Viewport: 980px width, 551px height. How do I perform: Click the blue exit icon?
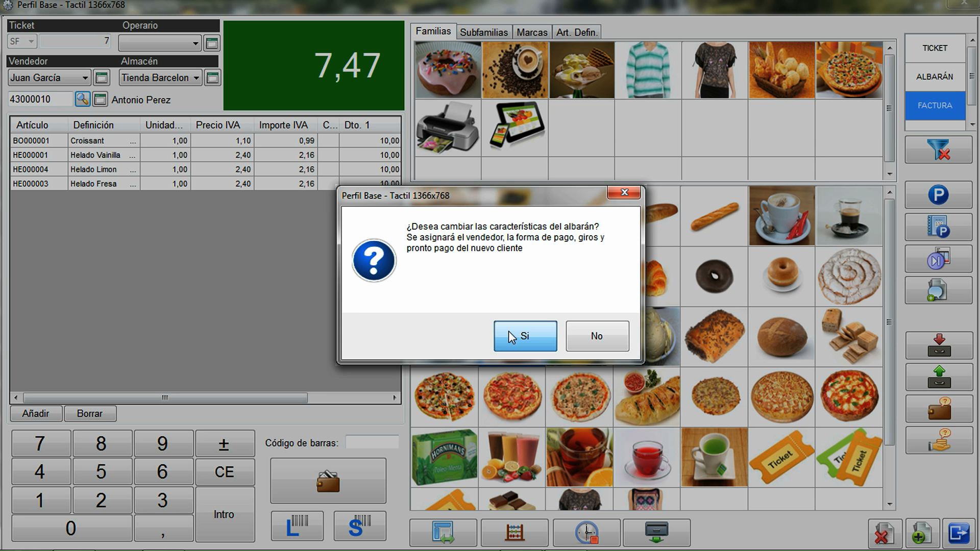click(x=959, y=533)
